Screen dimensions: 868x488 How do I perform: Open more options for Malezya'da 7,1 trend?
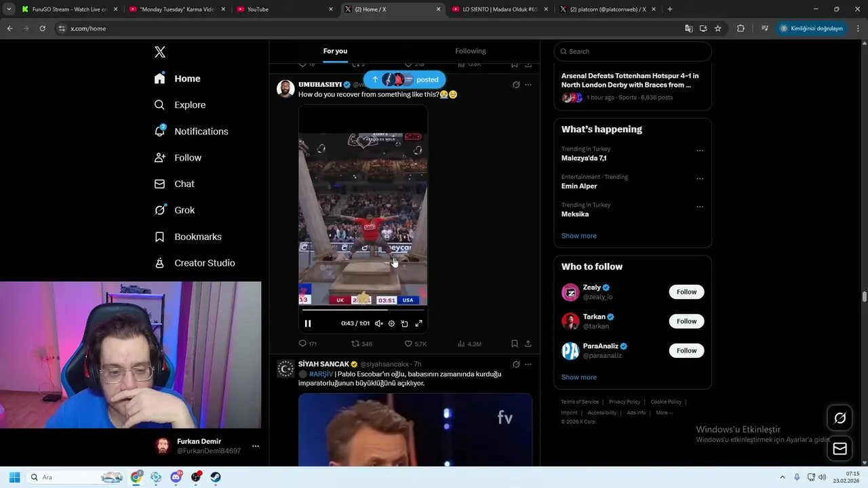click(x=700, y=150)
